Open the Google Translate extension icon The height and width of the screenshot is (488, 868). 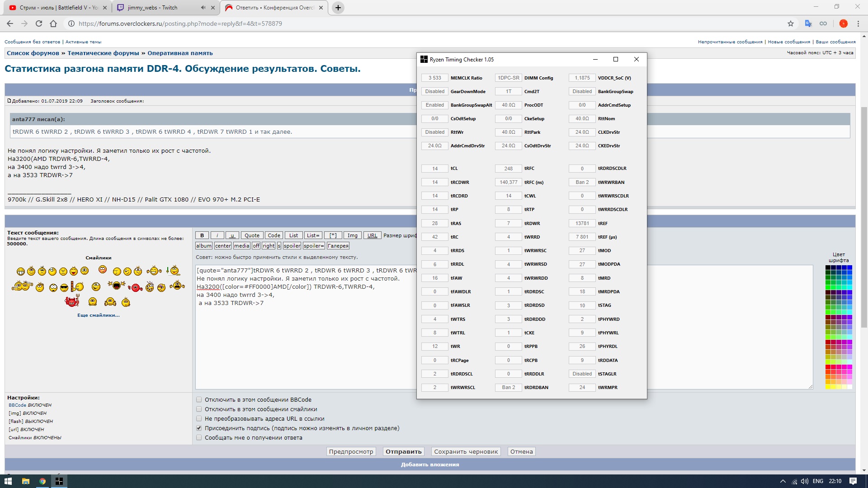808,23
